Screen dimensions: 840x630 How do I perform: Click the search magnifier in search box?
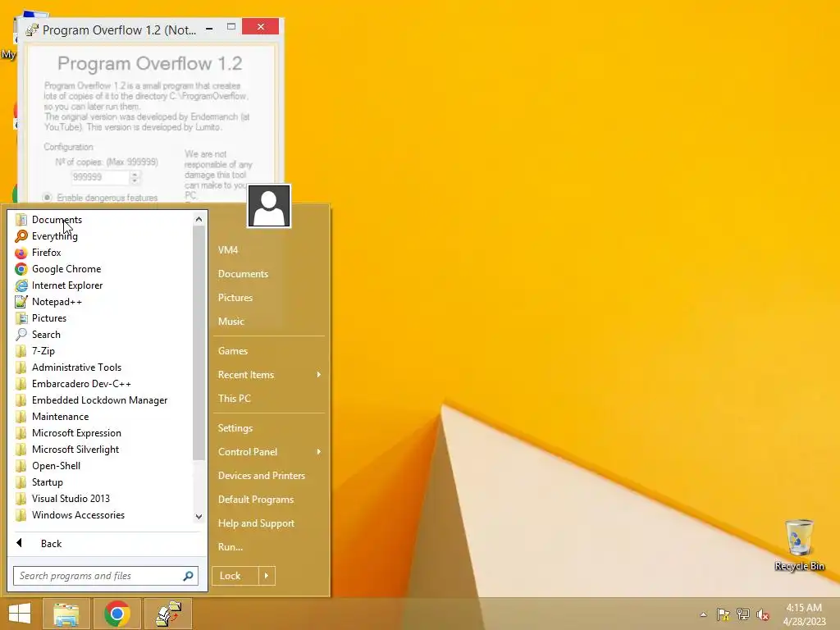pyautogui.click(x=188, y=576)
